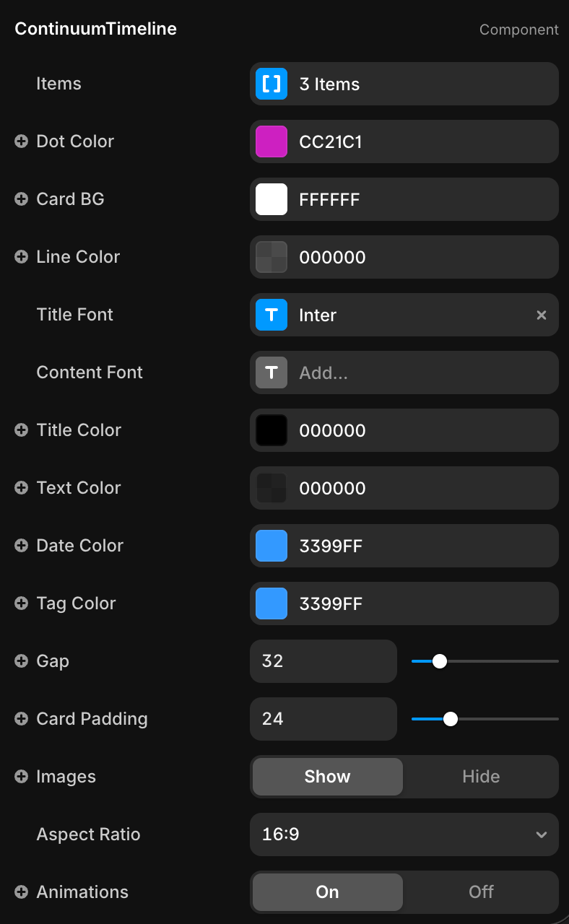Set Images to Hide
569x924 pixels.
(x=481, y=777)
